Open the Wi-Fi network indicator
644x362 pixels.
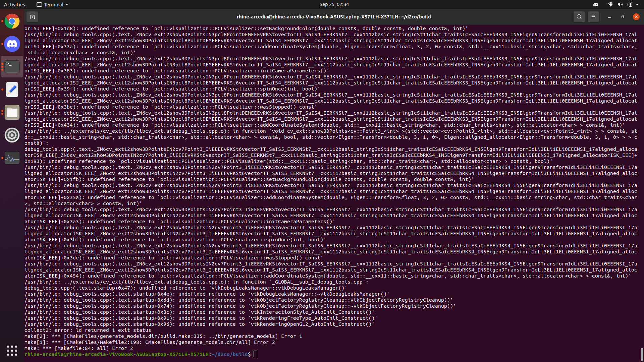[610, 4]
